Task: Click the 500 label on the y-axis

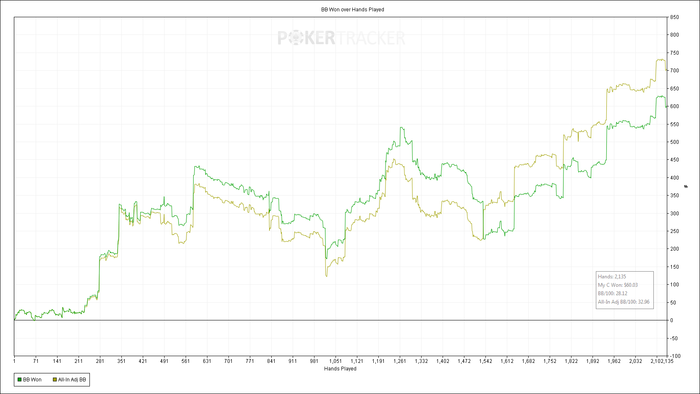Action: [x=674, y=142]
